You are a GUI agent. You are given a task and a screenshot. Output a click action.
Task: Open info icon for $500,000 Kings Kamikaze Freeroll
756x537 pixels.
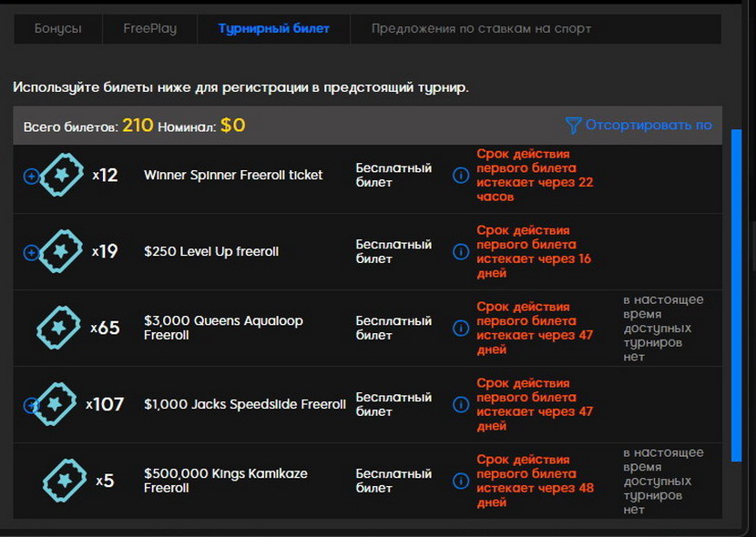[461, 481]
